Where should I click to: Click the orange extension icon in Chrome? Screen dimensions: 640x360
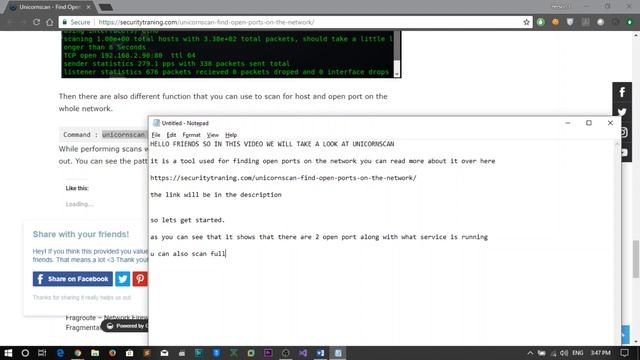pyautogui.click(x=555, y=22)
